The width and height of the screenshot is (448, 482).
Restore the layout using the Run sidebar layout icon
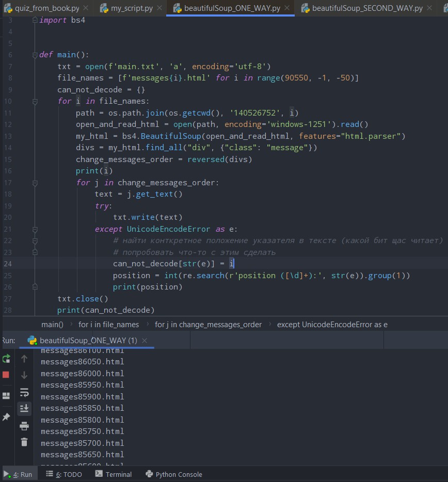click(6, 396)
